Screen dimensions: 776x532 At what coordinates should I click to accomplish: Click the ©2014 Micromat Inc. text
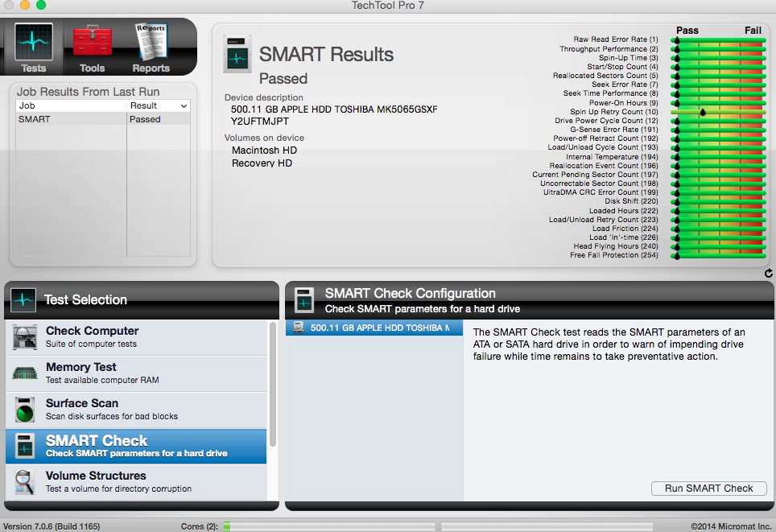click(x=731, y=526)
